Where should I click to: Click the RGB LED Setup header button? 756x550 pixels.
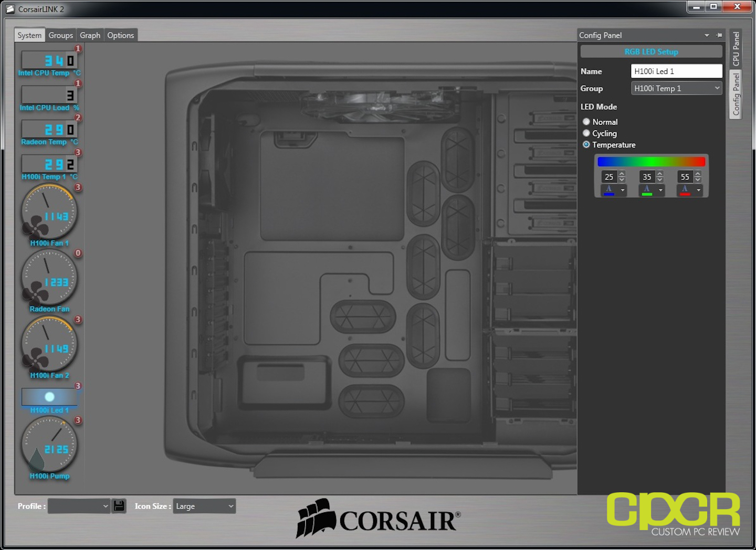click(x=651, y=51)
